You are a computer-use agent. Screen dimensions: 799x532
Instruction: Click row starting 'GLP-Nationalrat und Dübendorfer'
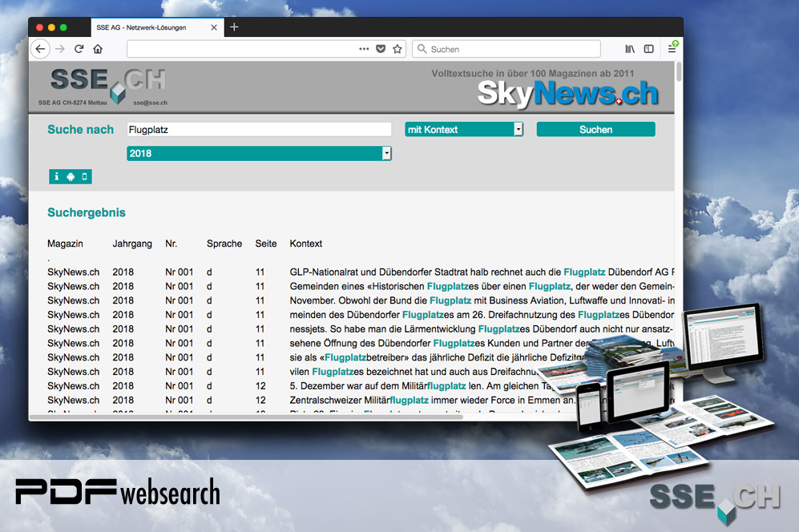click(361, 272)
